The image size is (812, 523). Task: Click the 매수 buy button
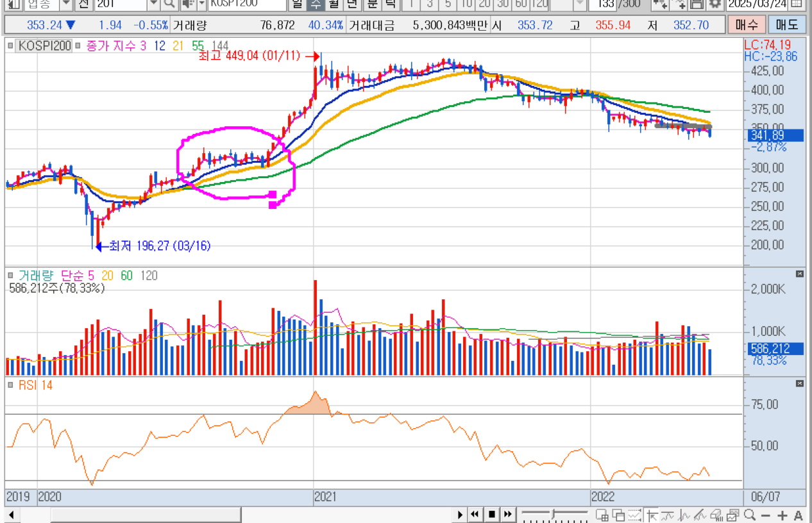click(746, 26)
